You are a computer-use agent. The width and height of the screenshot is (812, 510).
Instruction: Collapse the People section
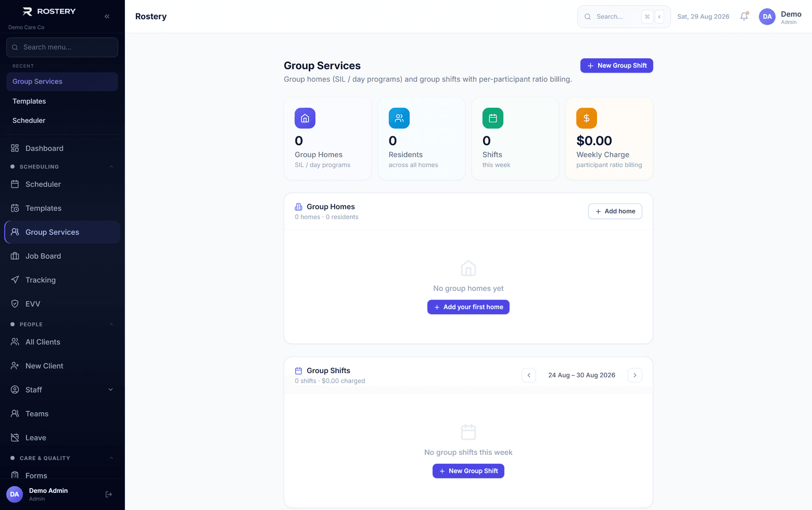111,324
